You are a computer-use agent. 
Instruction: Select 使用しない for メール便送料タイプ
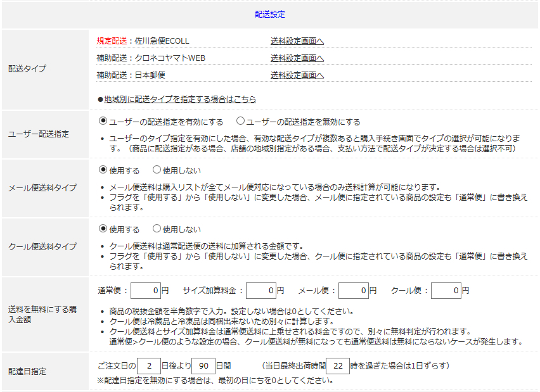[x=157, y=169]
